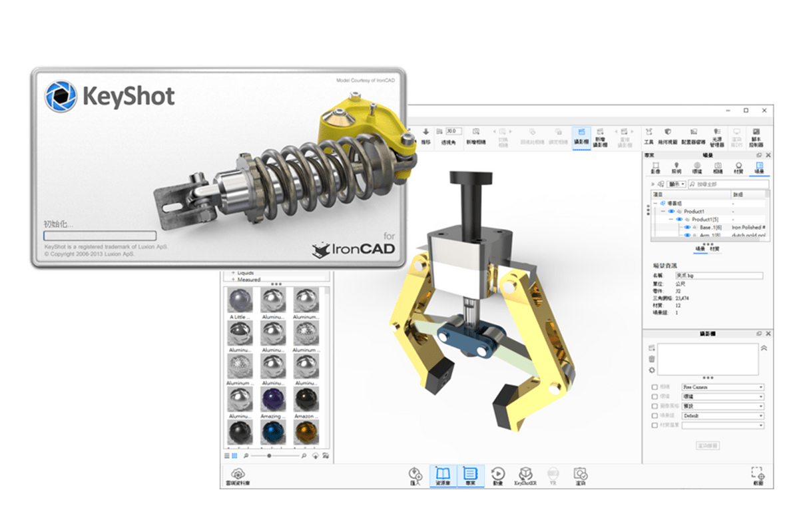Open the Animation panel from the bottom bar

point(498,474)
